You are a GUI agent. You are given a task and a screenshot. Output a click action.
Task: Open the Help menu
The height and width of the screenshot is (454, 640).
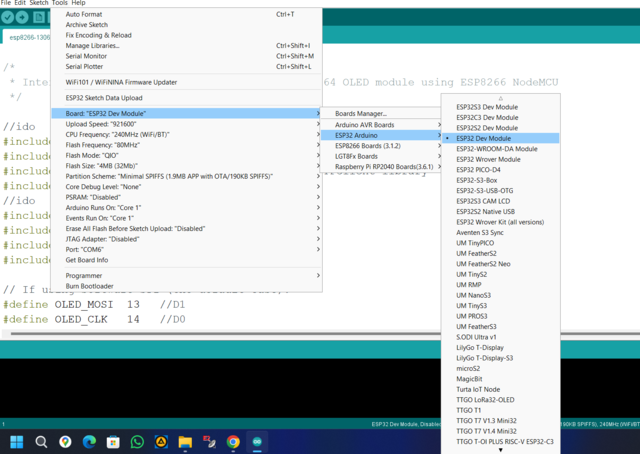click(78, 3)
